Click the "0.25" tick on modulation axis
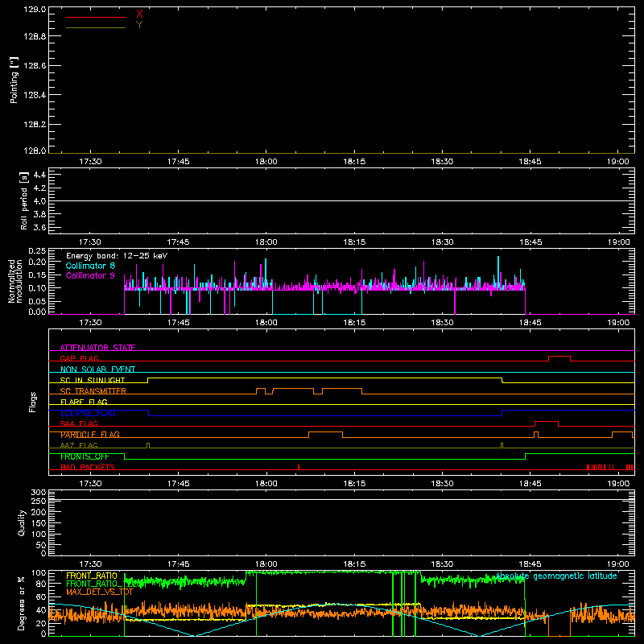644x644 pixels. click(37, 251)
